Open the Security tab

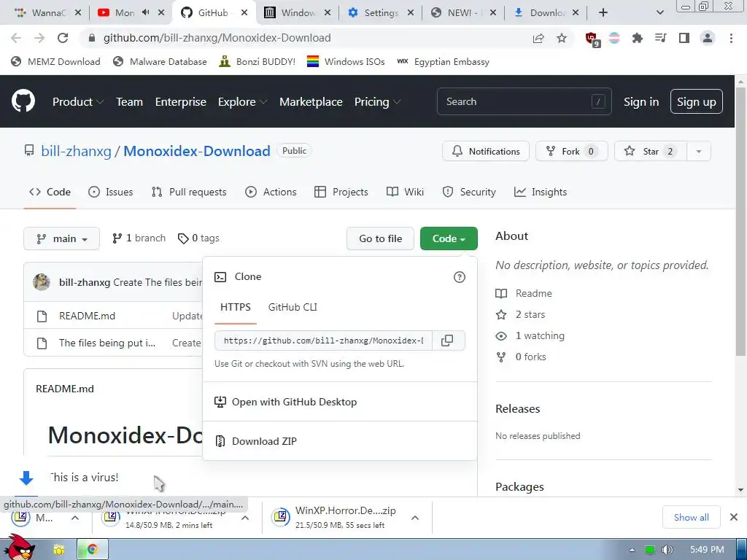pos(469,192)
